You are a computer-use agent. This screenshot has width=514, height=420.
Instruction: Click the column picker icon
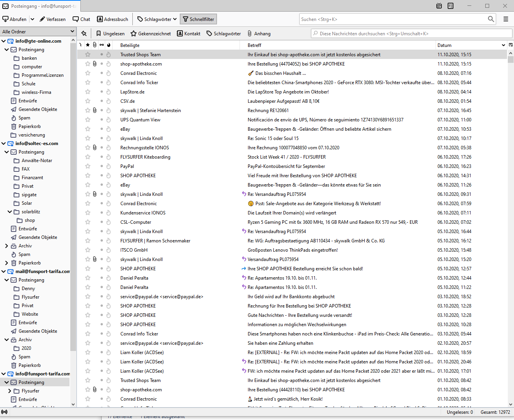(511, 45)
